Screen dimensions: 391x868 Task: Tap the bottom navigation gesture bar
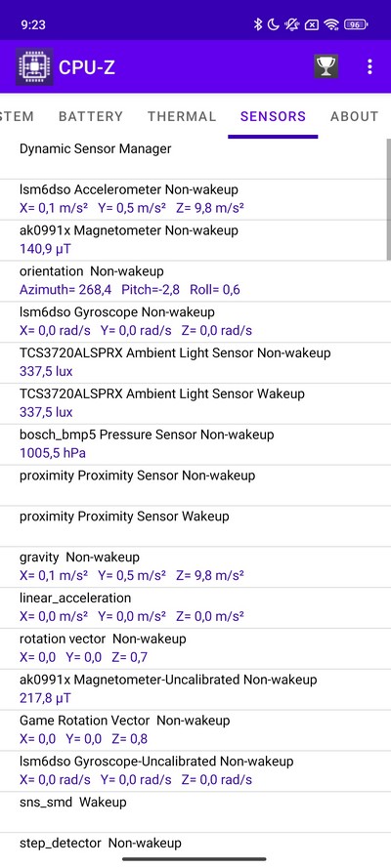195,859
